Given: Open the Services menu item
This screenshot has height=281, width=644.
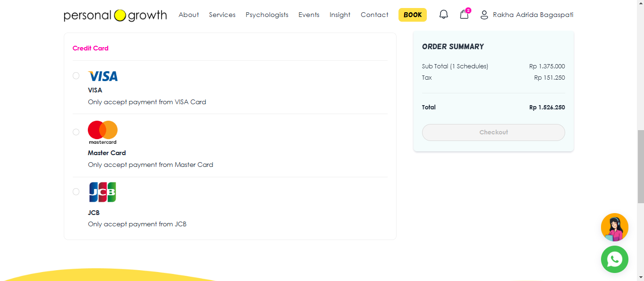Looking at the screenshot, I should (222, 15).
